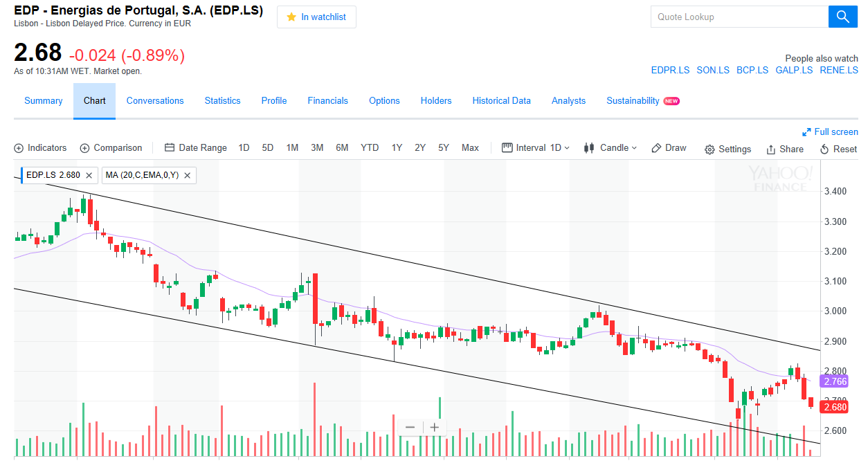Click the Quote Lookup search field

(739, 17)
